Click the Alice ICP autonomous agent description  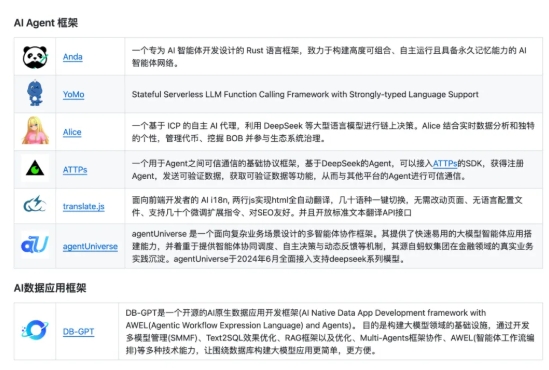click(x=333, y=132)
